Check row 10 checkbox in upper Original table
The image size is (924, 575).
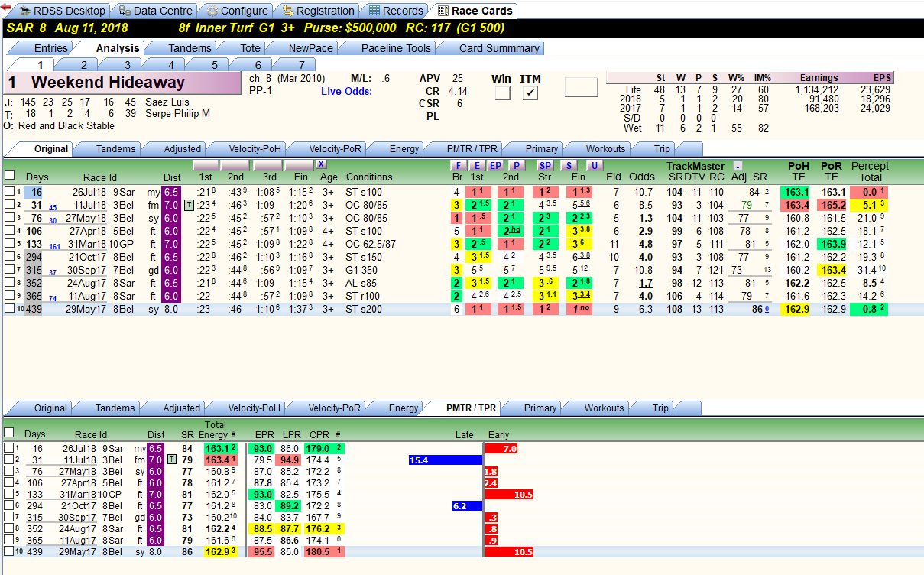point(8,308)
